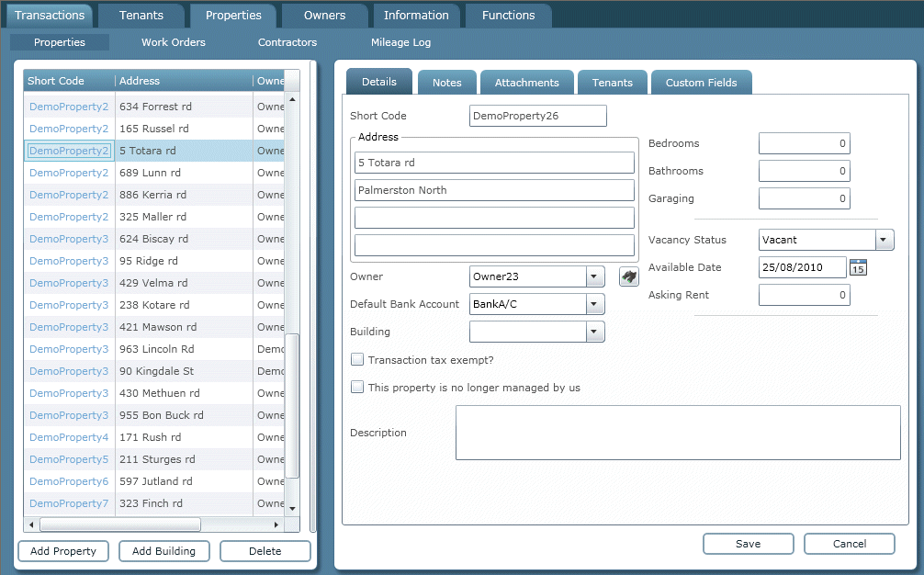This screenshot has height=575, width=924.
Task: Select the 90 Kingdale St row
Action: pyautogui.click(x=154, y=371)
